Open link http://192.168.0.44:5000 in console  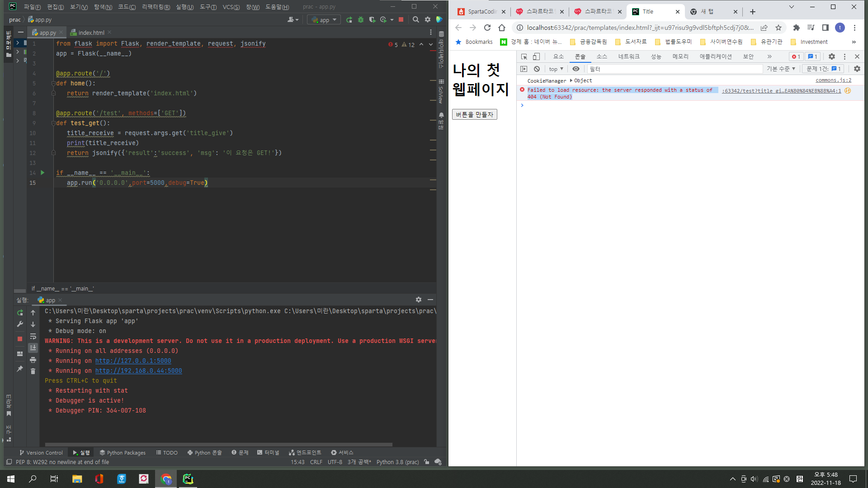[138, 371]
